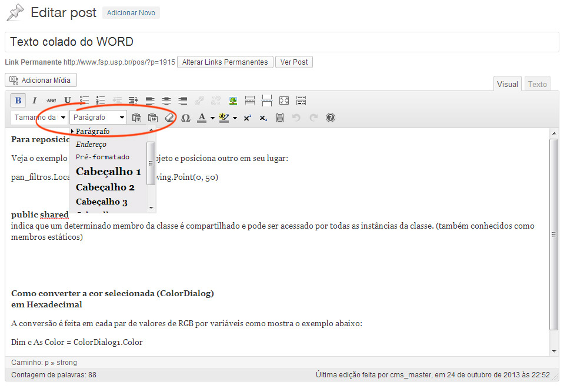Click the Adicionar Novo button
Viewport: 567px width, 392px height.
pyautogui.click(x=131, y=13)
